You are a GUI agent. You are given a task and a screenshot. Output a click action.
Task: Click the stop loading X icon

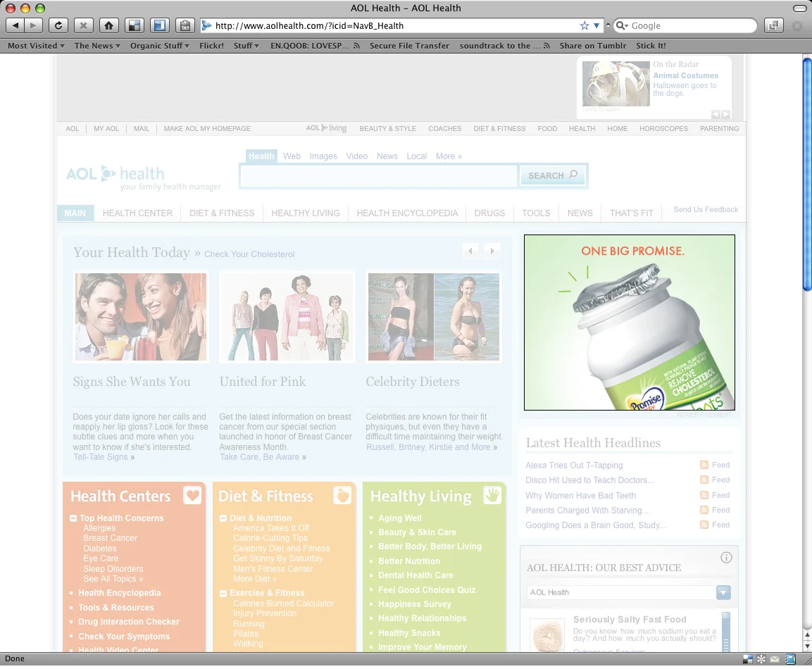coord(83,25)
